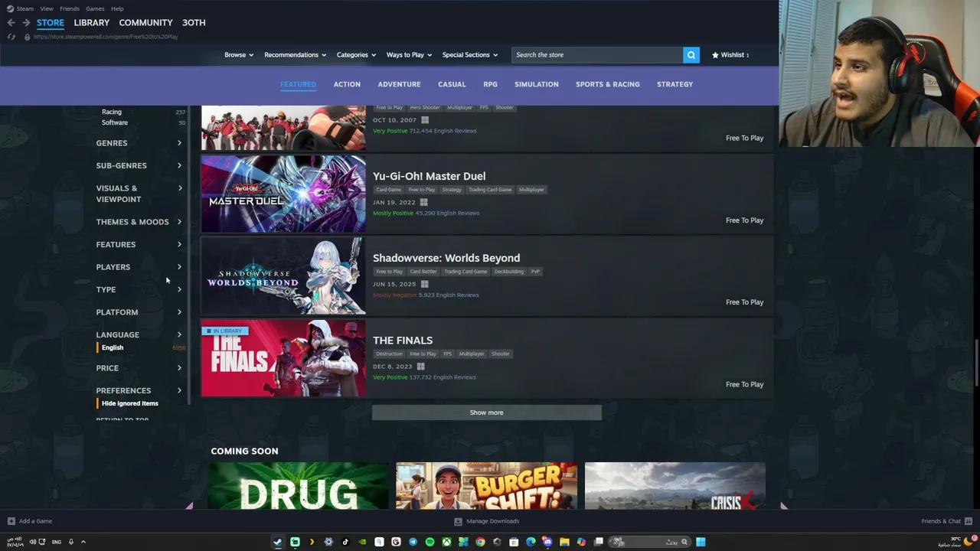
Task: Open the COMMUNITY section
Action: 145,23
